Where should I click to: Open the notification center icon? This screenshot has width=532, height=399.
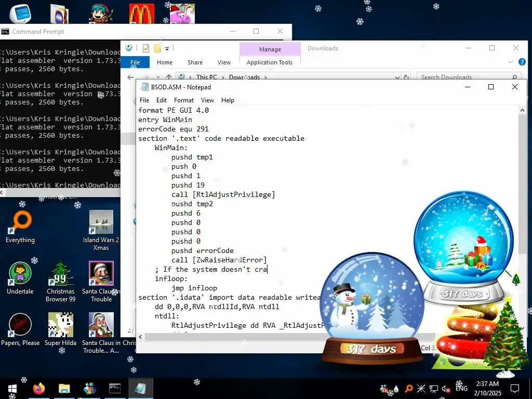[515, 388]
